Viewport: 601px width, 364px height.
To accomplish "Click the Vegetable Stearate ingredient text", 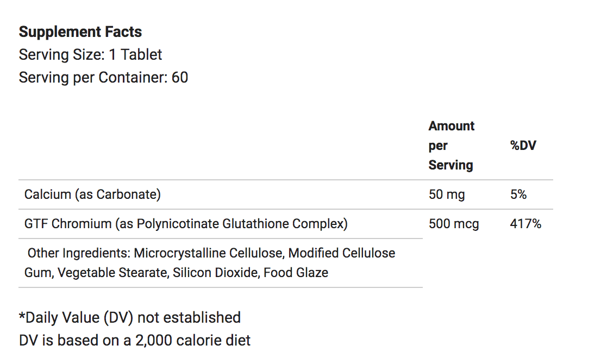I will pyautogui.click(x=113, y=273).
